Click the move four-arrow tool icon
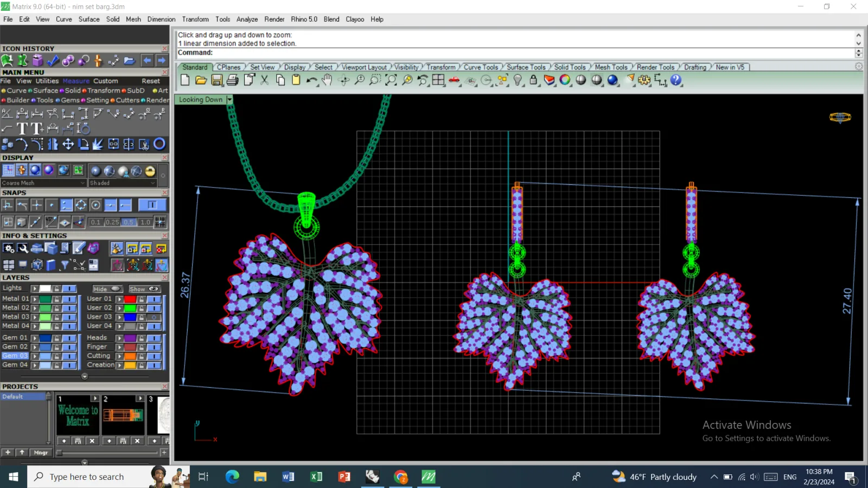 68,144
